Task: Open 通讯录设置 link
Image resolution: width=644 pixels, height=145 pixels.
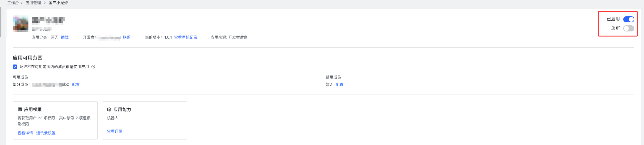Action: pyautogui.click(x=46, y=133)
